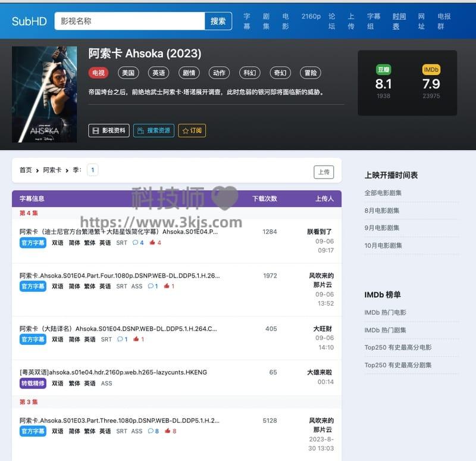The width and height of the screenshot is (476, 461).
Task: Click comment icon on 5128-download subtitle
Action: pyautogui.click(x=151, y=431)
